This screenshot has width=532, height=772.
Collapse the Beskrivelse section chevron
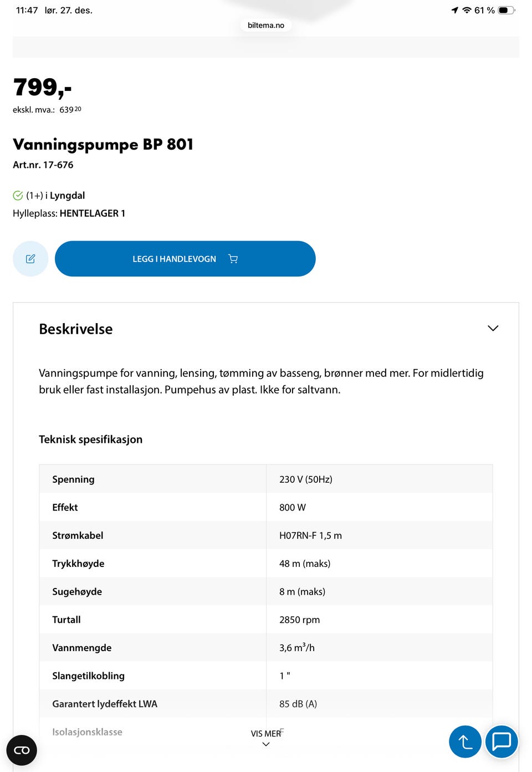click(493, 328)
